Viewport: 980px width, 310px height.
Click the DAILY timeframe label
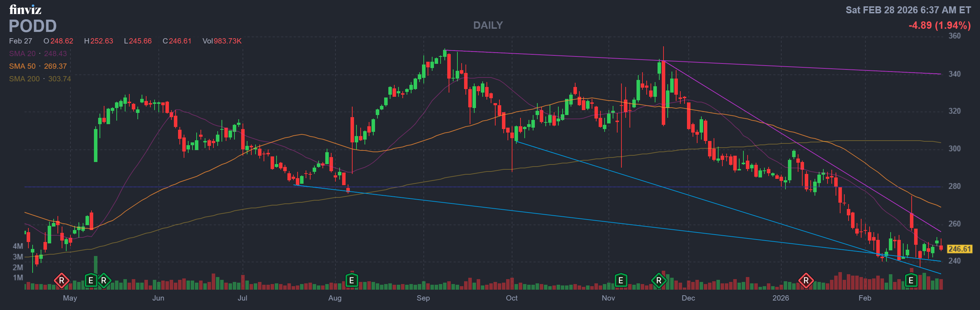coord(488,25)
